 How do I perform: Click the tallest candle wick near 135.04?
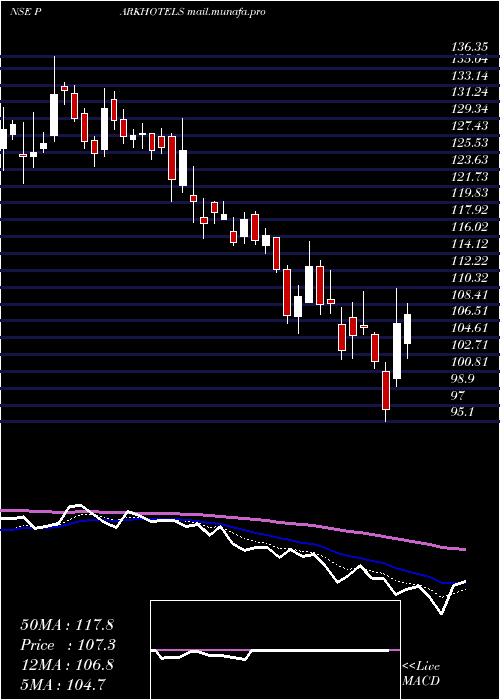coord(54,75)
